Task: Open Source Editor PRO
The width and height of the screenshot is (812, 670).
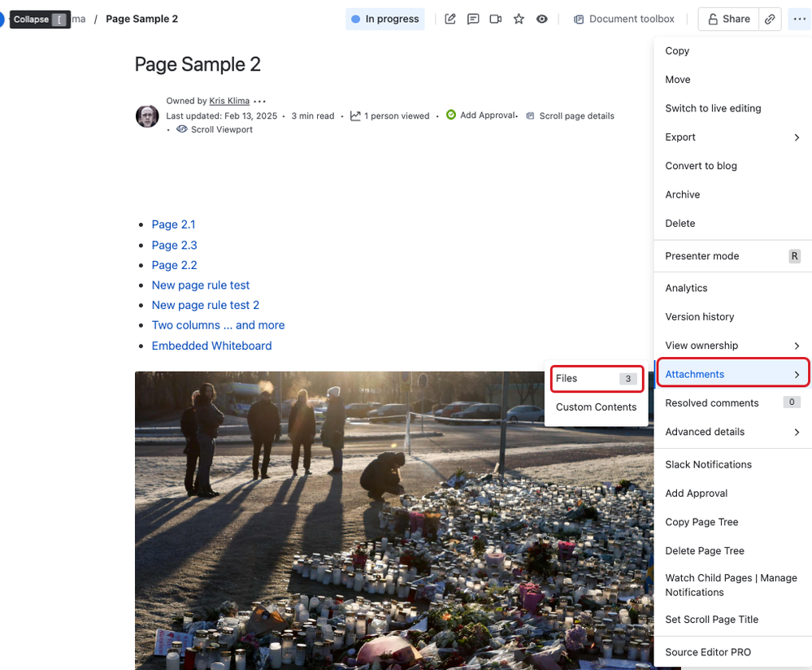Action: pyautogui.click(x=732, y=652)
